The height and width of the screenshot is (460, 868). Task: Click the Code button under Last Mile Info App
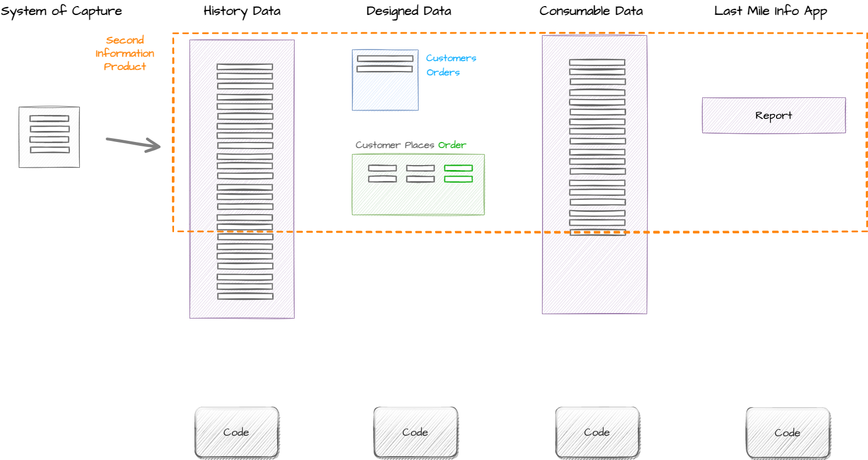coord(788,433)
